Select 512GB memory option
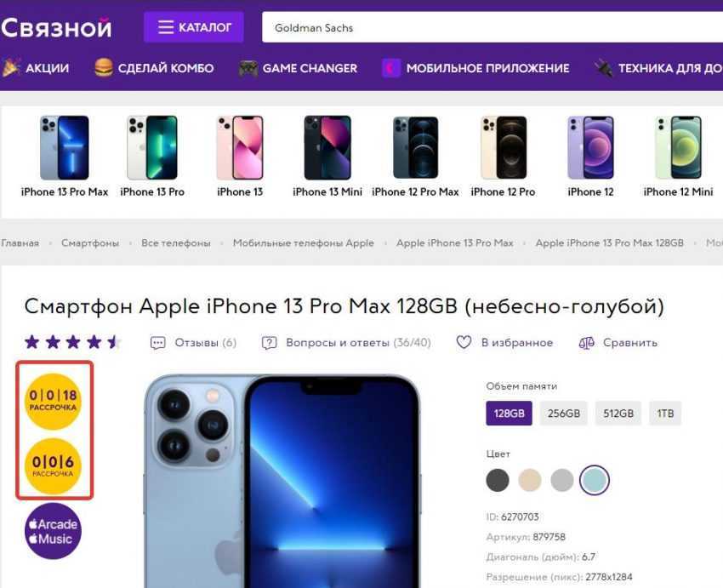723x588 pixels. 618,414
